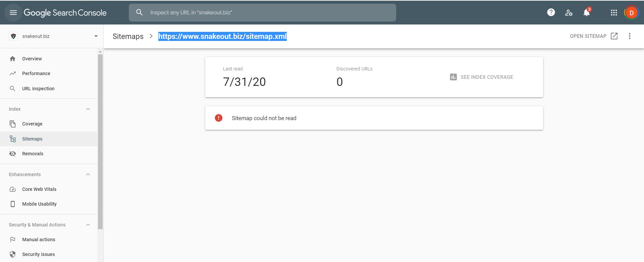
Task: Click the red error icon
Action: 218,118
